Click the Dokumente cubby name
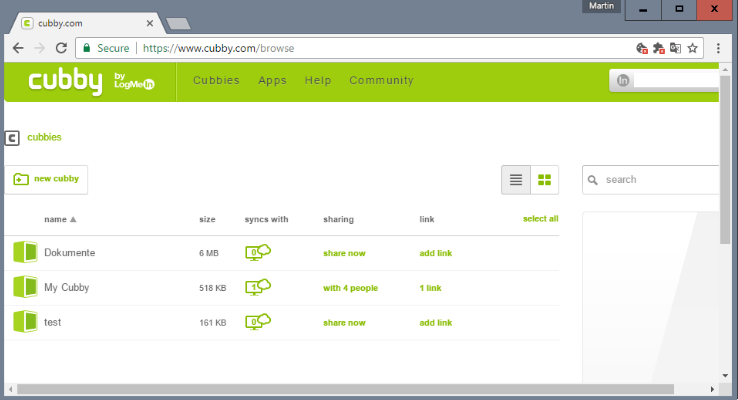Screen dimensions: 738x400 70,253
